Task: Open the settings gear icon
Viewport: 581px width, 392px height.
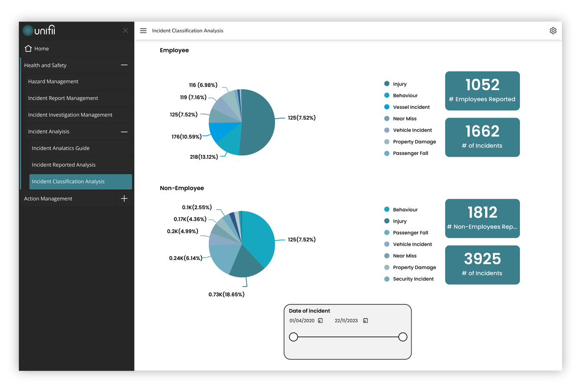Action: [x=553, y=30]
